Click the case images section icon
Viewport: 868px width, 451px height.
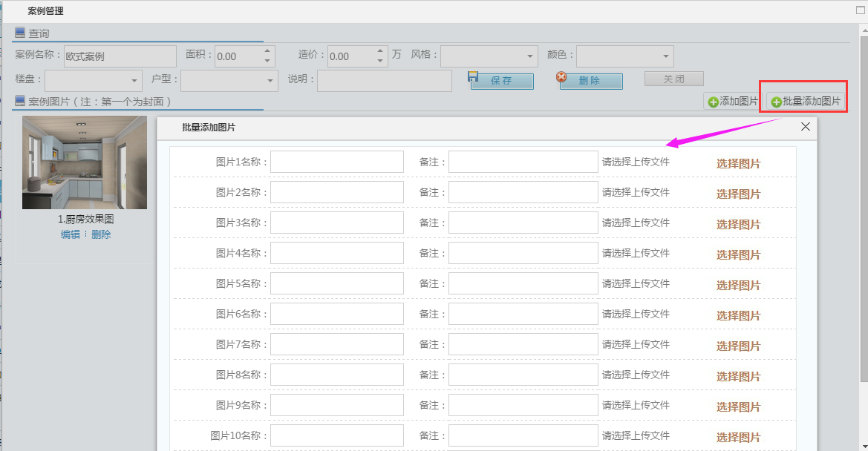point(20,101)
